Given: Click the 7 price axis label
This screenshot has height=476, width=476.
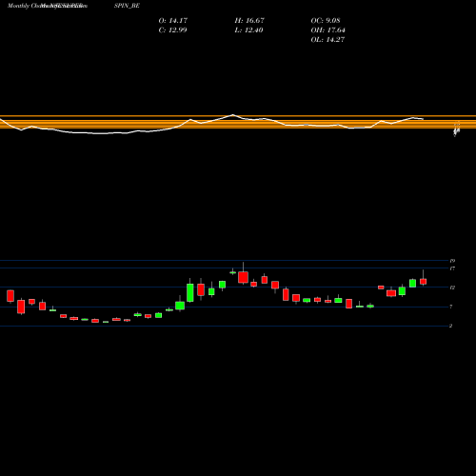Looking at the screenshot, I should click(451, 307).
